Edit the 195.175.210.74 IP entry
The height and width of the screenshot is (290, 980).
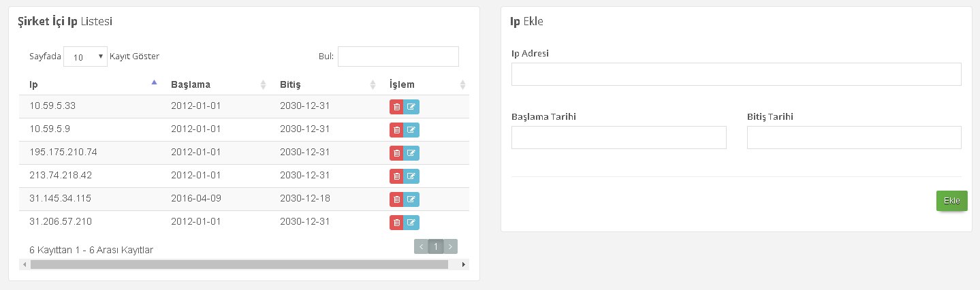click(x=411, y=153)
